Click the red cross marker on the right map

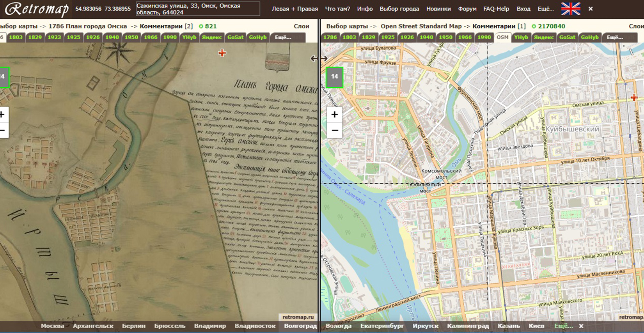(634, 97)
